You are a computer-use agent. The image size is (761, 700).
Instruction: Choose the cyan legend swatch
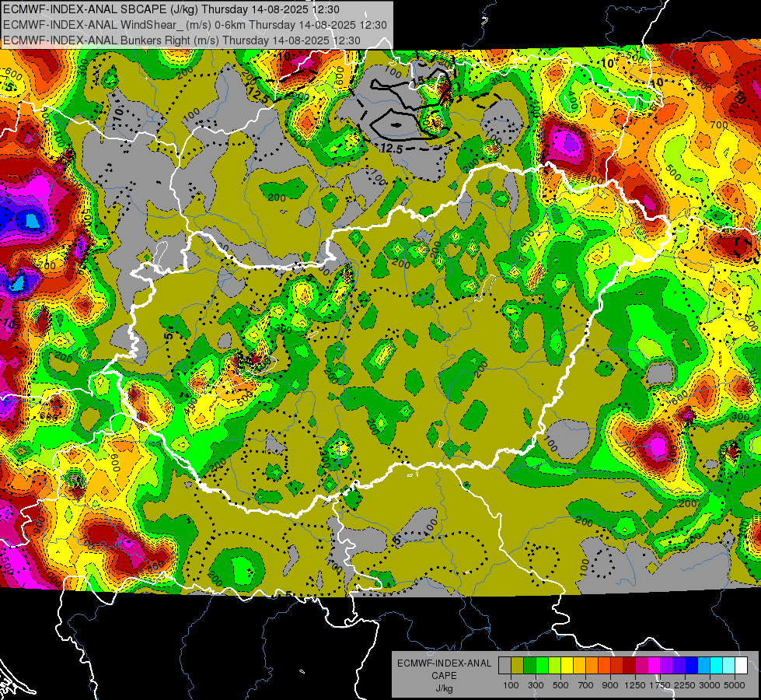[717, 666]
